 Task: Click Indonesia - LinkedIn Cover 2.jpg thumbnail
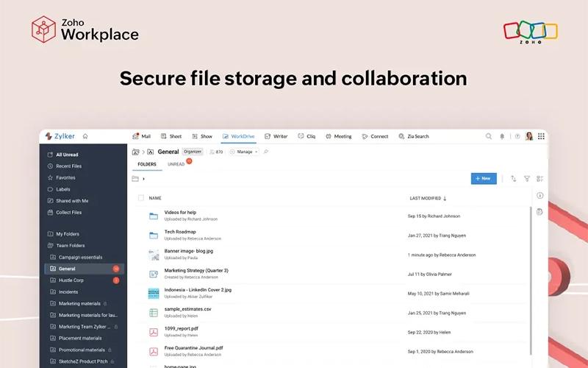point(154,293)
